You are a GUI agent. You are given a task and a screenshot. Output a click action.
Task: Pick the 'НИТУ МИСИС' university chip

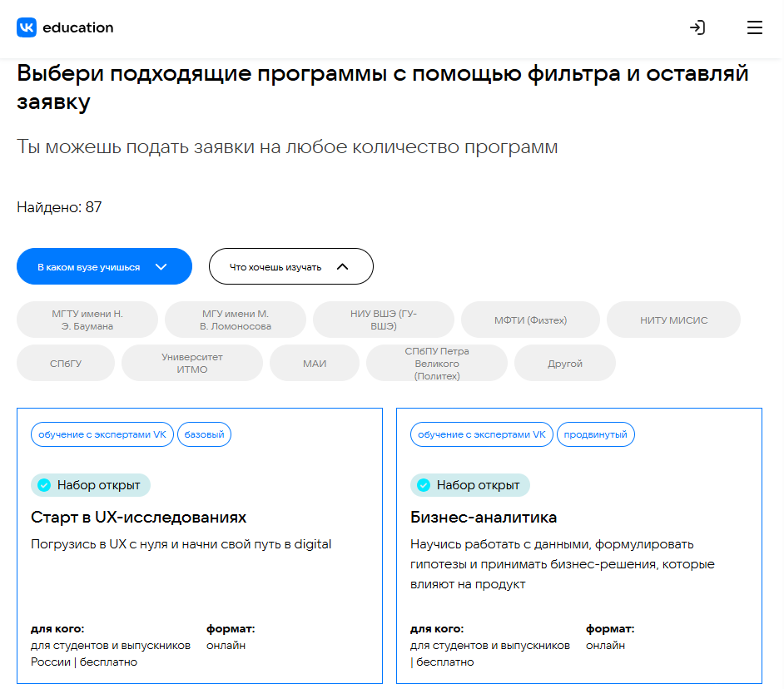(x=673, y=320)
